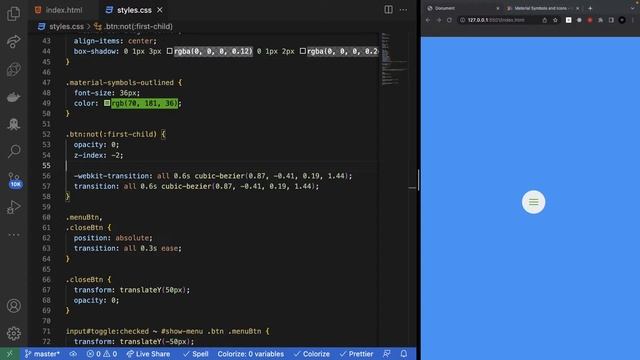Open the Live Share activity bar icon
This screenshot has width=640, height=360.
click(x=13, y=41)
